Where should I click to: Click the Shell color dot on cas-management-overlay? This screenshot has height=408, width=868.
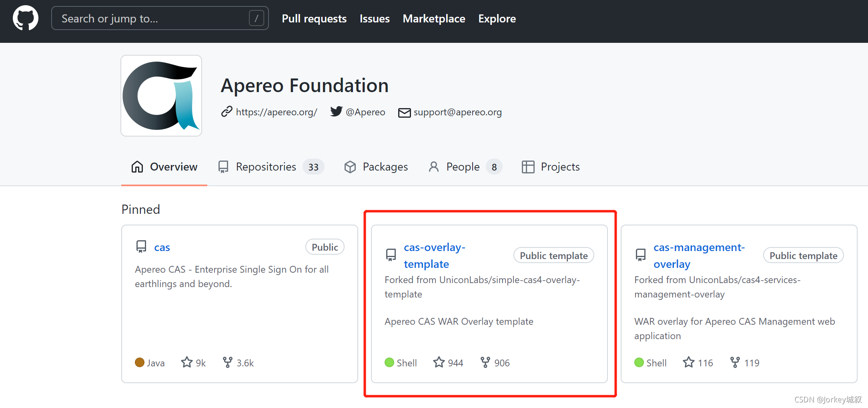click(639, 362)
